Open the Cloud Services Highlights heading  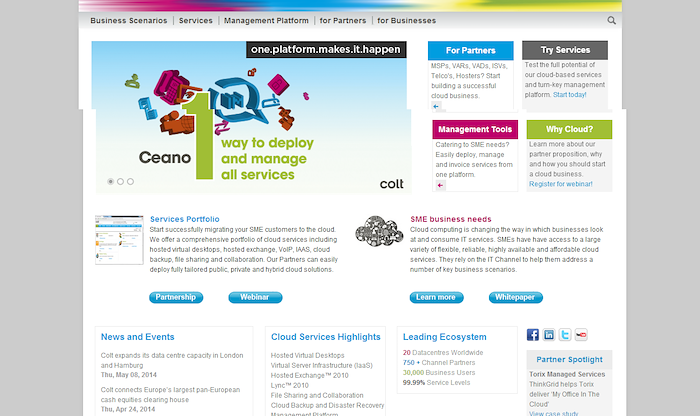[x=326, y=337]
